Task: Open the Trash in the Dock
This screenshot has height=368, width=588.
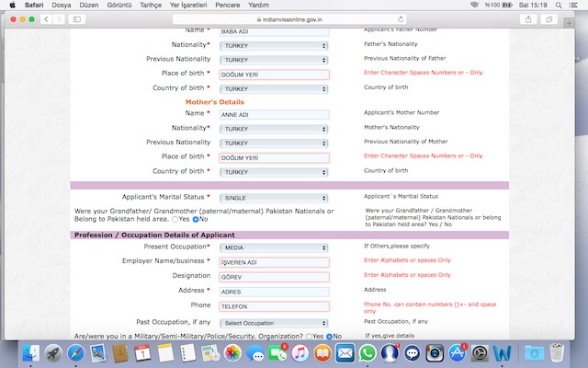Action: (x=557, y=353)
